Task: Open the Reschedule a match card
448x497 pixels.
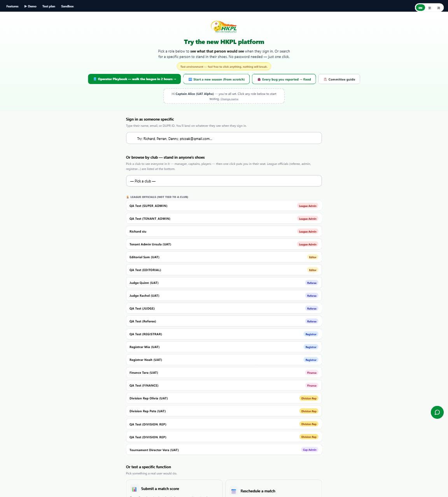Action: click(273, 488)
